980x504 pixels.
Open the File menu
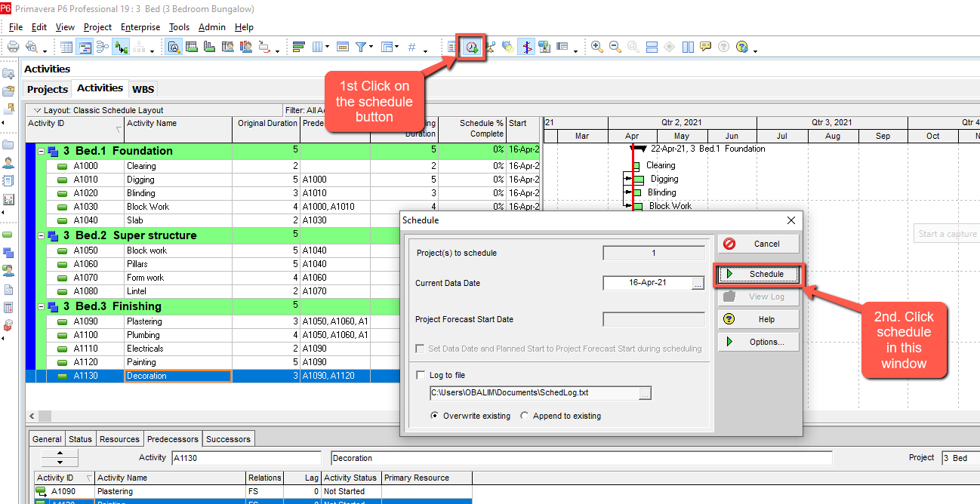tap(16, 27)
